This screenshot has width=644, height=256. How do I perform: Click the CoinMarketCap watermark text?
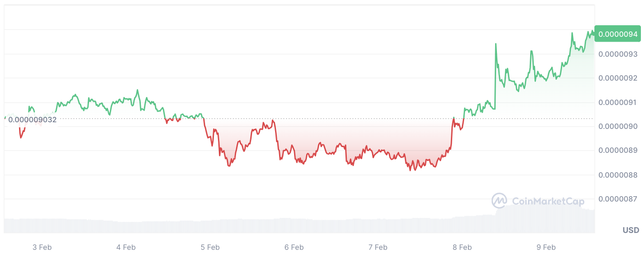point(548,202)
